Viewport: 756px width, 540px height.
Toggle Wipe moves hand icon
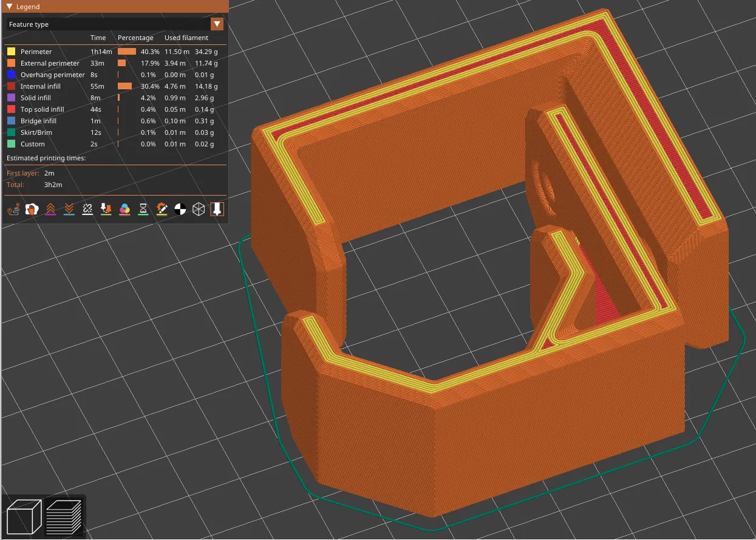pyautogui.click(x=32, y=210)
